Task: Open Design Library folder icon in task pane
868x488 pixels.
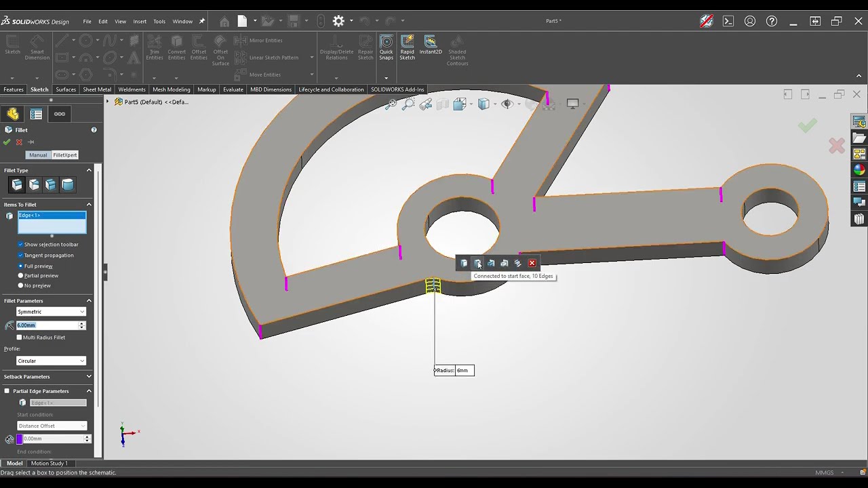Action: click(859, 138)
